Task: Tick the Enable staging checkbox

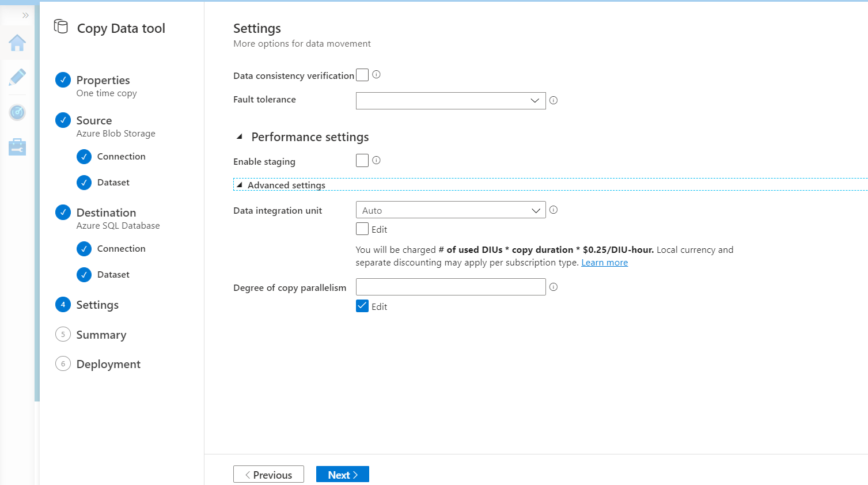Action: coord(362,161)
